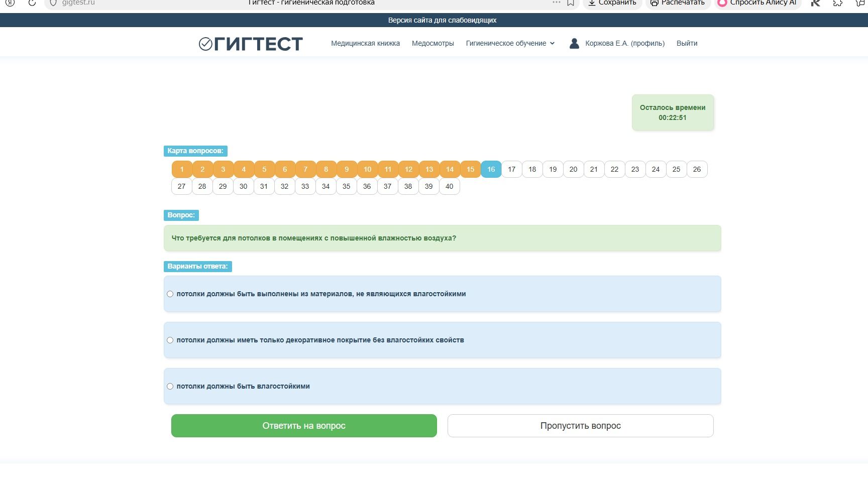Open the three-dots page menu in the address bar
The width and height of the screenshot is (868, 488).
point(556,3)
